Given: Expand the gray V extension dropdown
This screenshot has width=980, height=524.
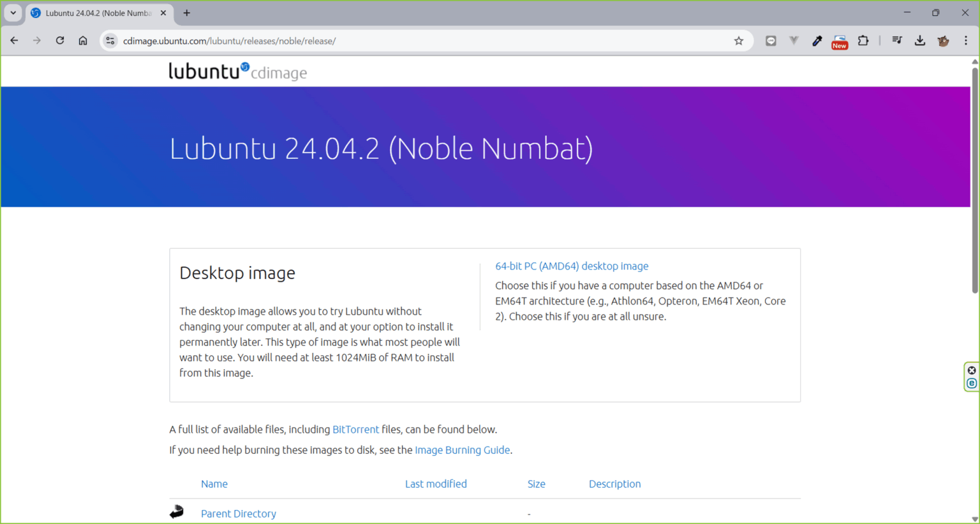Looking at the screenshot, I should pyautogui.click(x=794, y=40).
